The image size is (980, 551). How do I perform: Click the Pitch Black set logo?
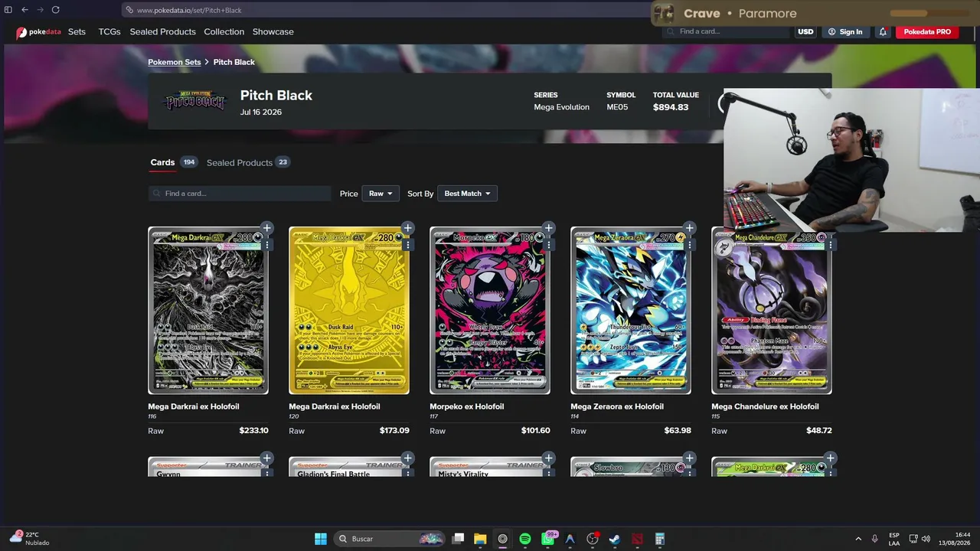(x=196, y=101)
